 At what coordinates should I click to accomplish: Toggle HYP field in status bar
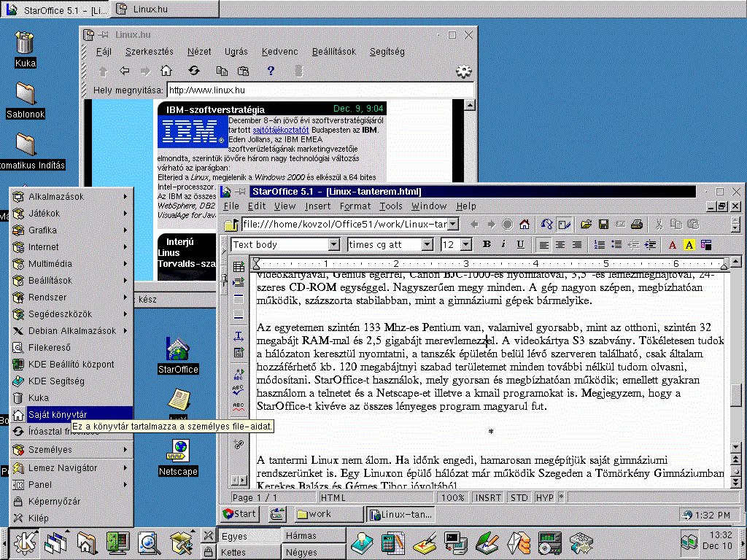544,497
